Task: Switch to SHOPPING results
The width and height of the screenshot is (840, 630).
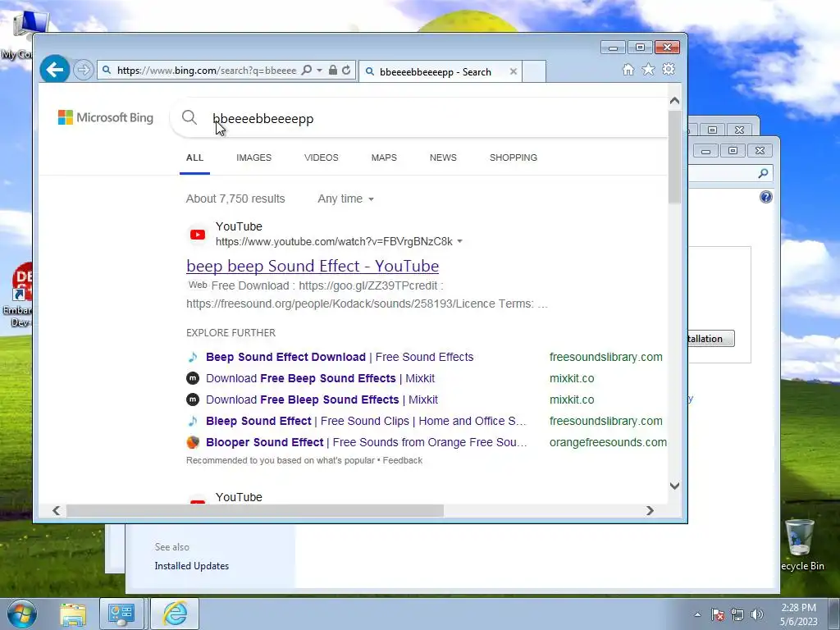Action: tap(514, 157)
